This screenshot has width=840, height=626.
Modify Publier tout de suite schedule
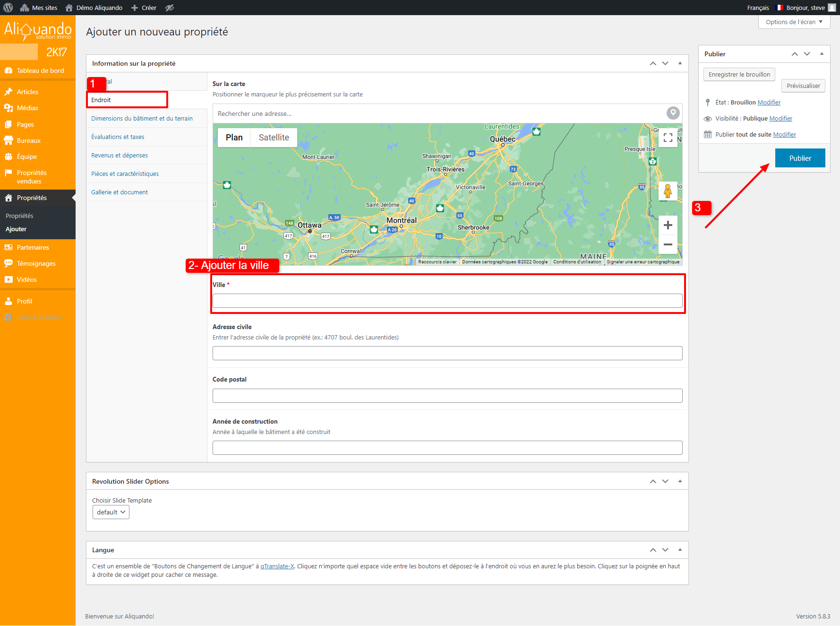784,134
